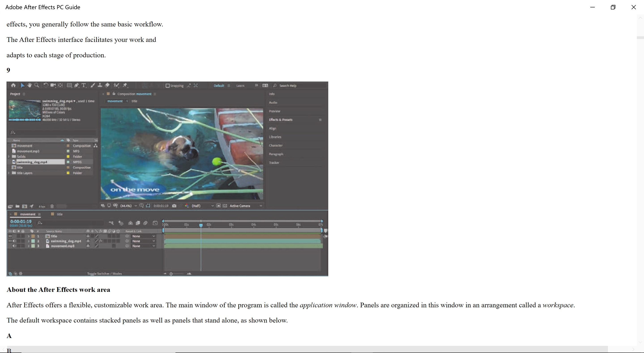The image size is (644, 353).
Task: Open the Effects & Presets panel
Action: click(281, 120)
